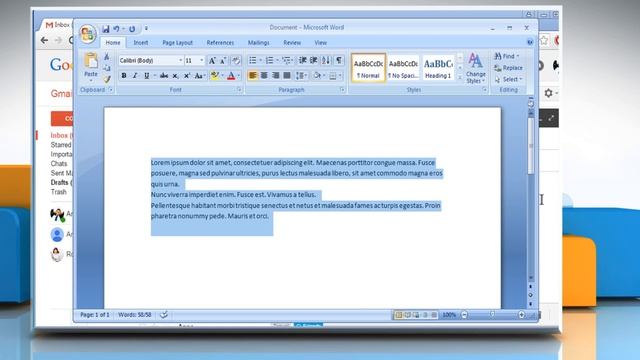
Task: Save the document via Quick Access toolbar
Action: pos(106,29)
